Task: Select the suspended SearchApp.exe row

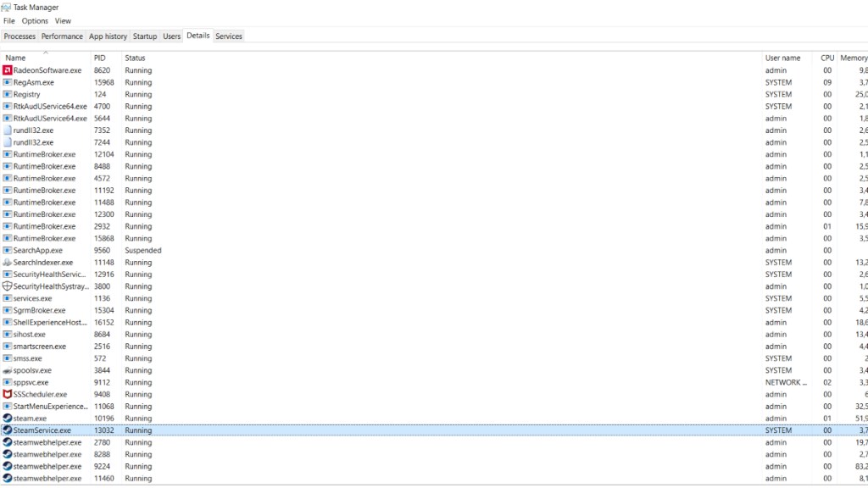Action: click(x=38, y=251)
